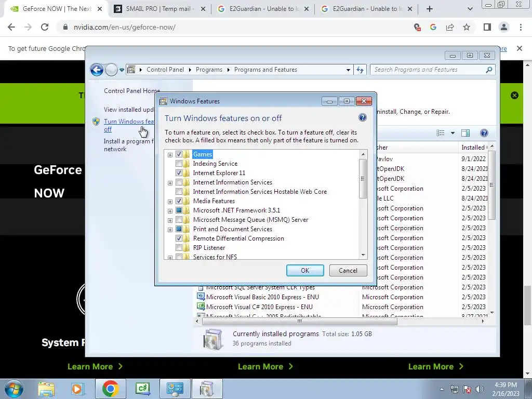Screen dimensions: 532x399
Task: Open Windows Media Player taskbar icon
Action: click(x=77, y=389)
